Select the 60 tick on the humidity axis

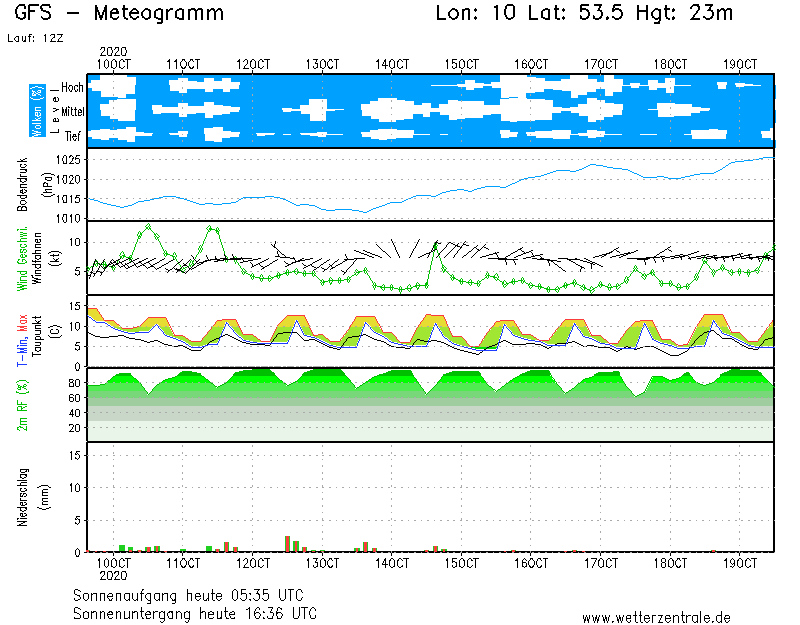click(74, 398)
